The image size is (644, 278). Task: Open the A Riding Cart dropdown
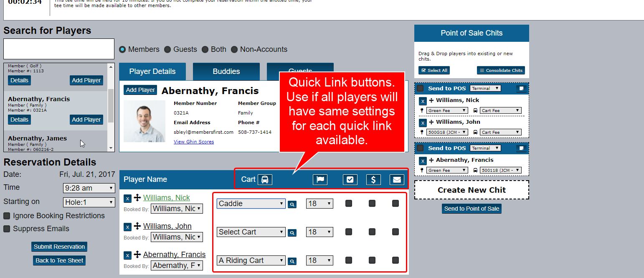click(251, 260)
